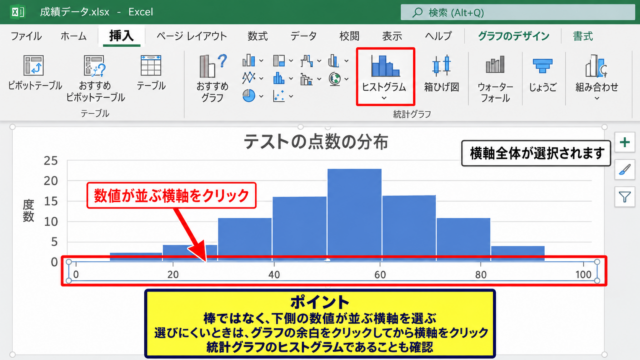Insert a Table (テーブル) icon

point(151,66)
